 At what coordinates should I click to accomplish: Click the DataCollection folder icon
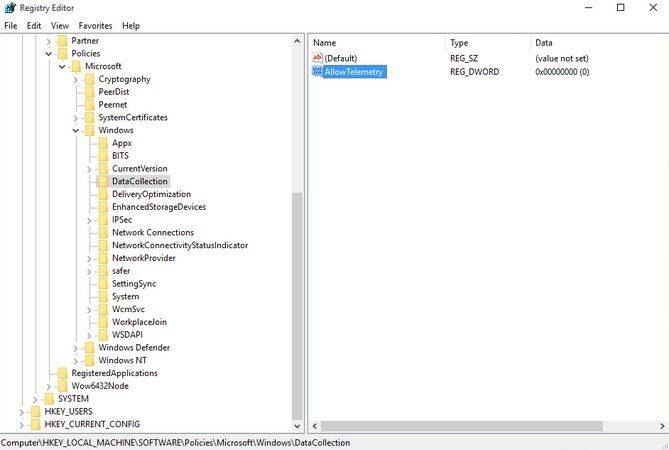click(x=103, y=182)
